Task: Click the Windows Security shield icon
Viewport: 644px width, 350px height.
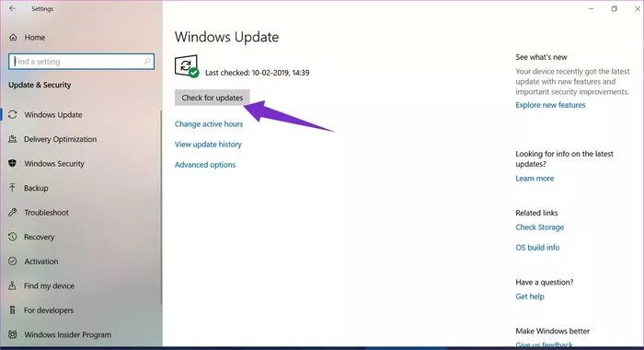Action: (13, 163)
